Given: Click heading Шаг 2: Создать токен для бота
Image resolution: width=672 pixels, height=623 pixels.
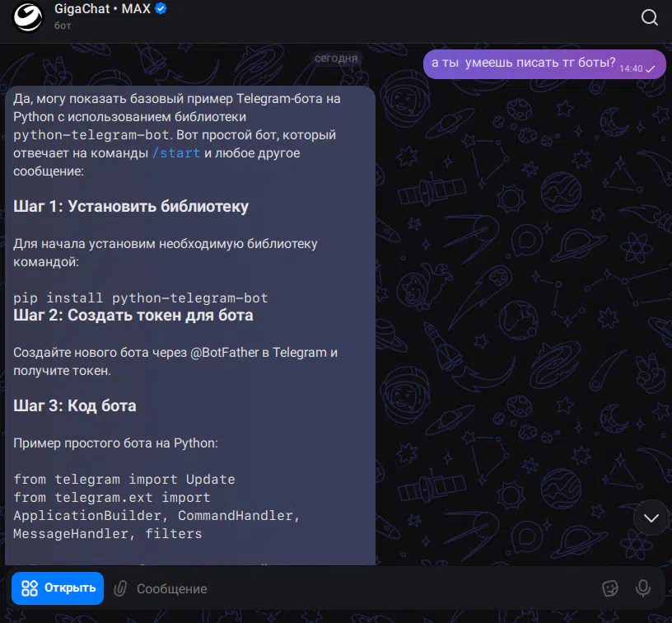Looking at the screenshot, I should [133, 315].
